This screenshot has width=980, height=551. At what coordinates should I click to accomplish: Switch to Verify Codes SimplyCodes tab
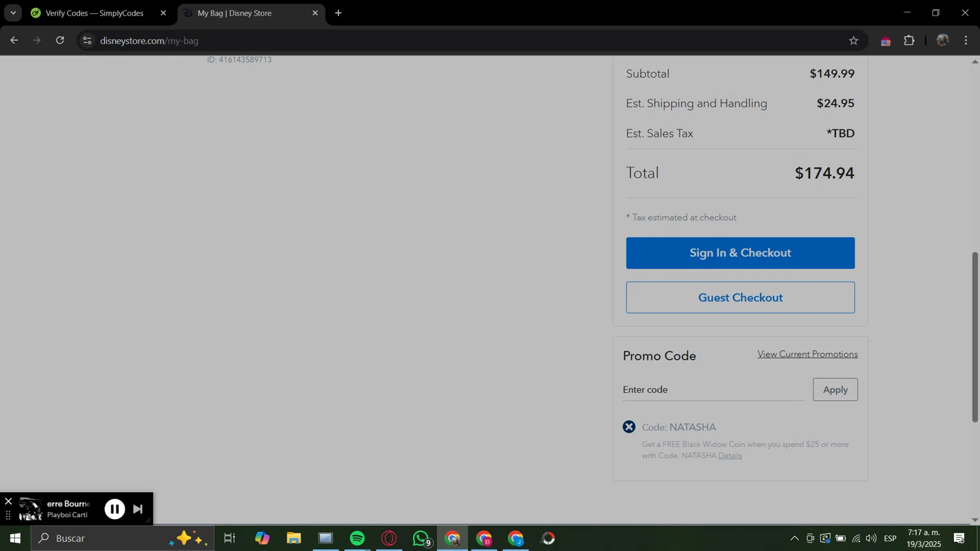pyautogui.click(x=95, y=13)
